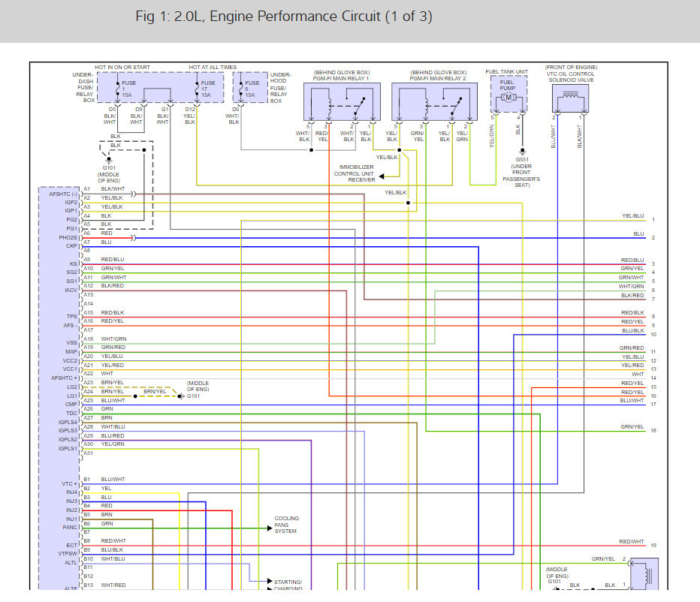The height and width of the screenshot is (602, 700).
Task: Click the G551 ground symbol
Action: click(x=522, y=152)
